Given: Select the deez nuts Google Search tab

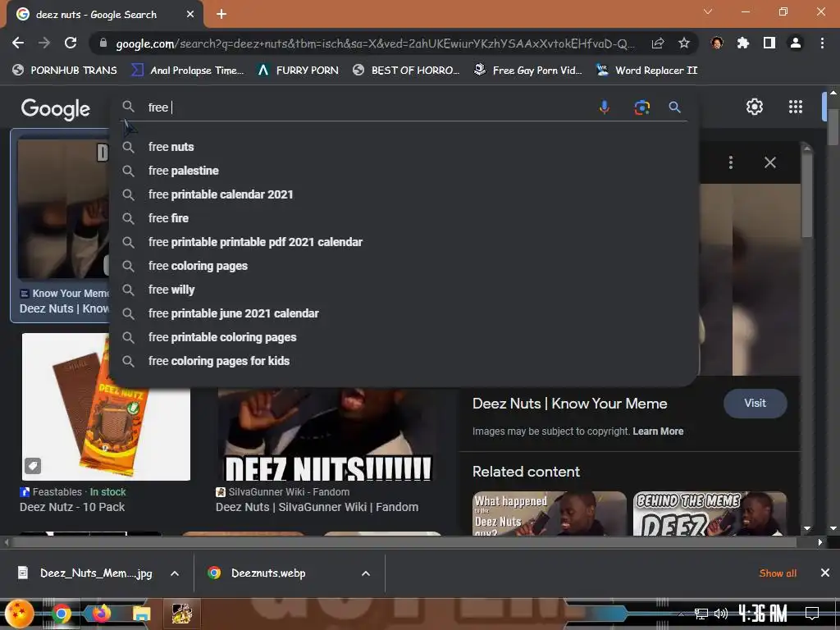Looking at the screenshot, I should (97, 15).
